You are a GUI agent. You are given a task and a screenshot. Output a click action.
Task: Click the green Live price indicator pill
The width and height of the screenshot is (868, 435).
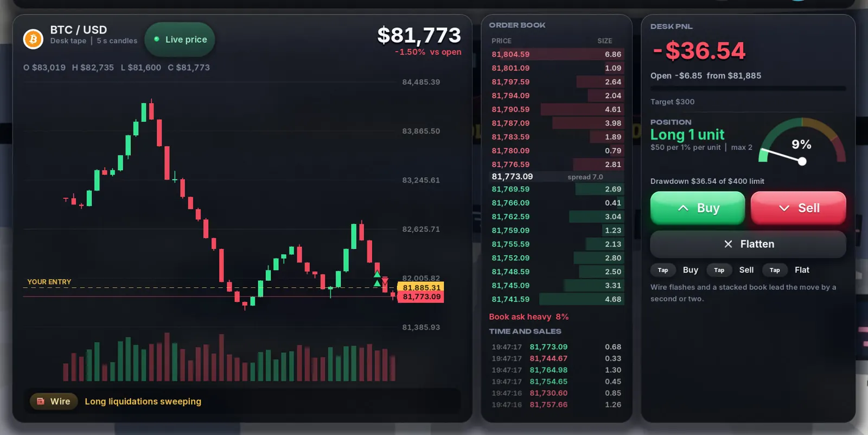[180, 39]
